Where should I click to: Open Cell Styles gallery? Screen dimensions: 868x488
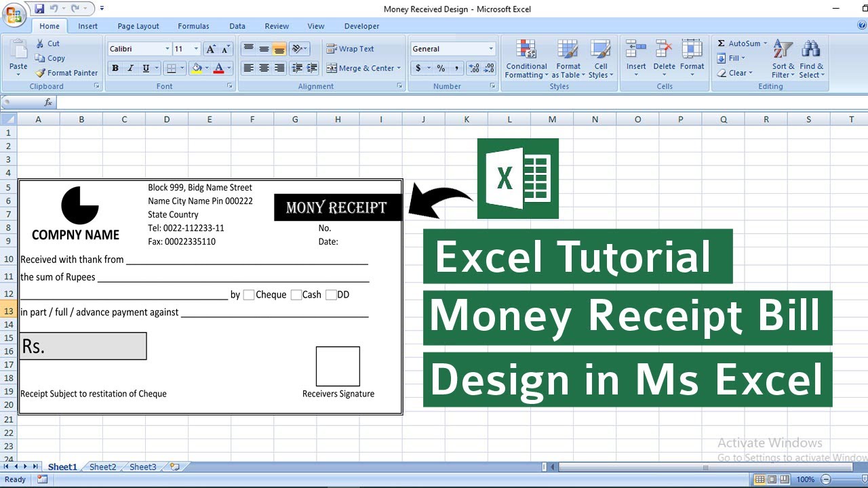(x=601, y=58)
